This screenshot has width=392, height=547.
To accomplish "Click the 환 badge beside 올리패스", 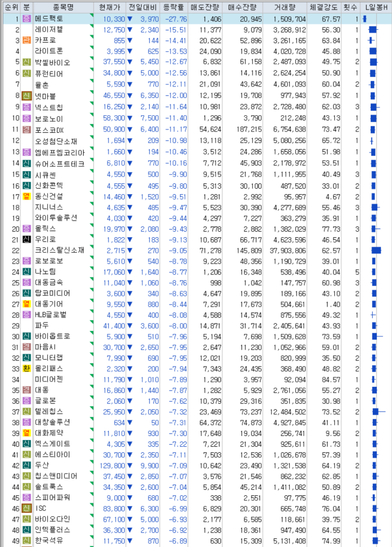I will coord(26,369).
